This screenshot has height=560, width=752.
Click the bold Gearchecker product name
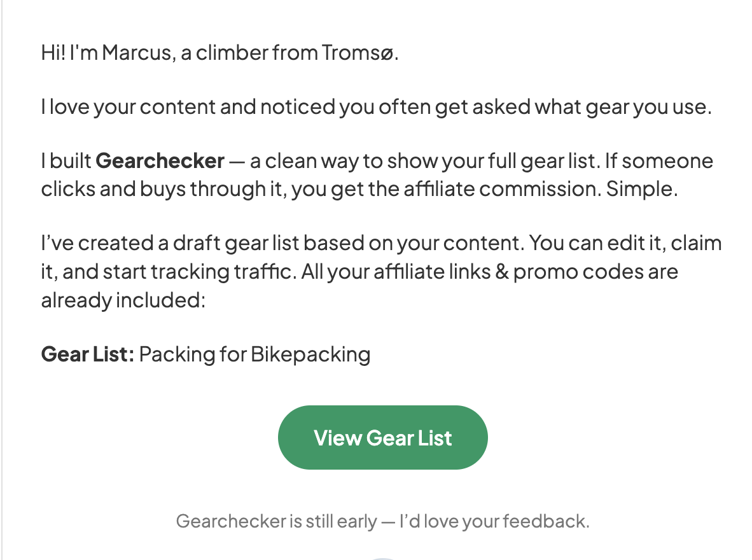click(160, 161)
